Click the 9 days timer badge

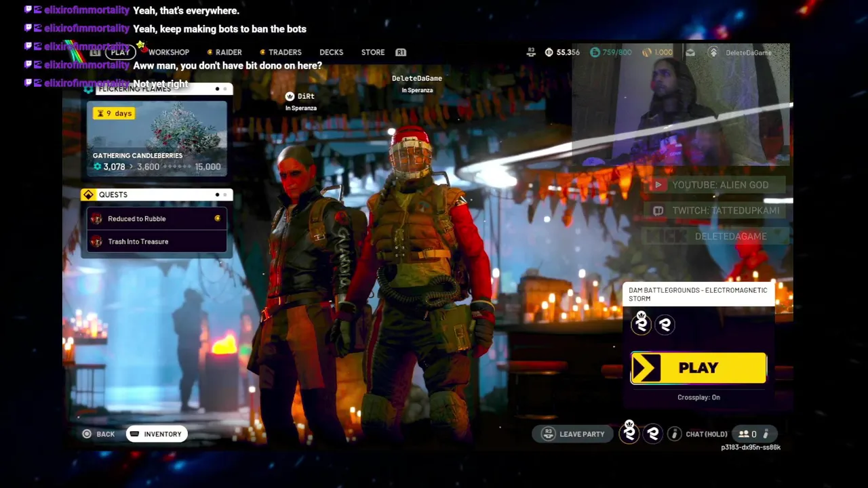click(x=115, y=113)
